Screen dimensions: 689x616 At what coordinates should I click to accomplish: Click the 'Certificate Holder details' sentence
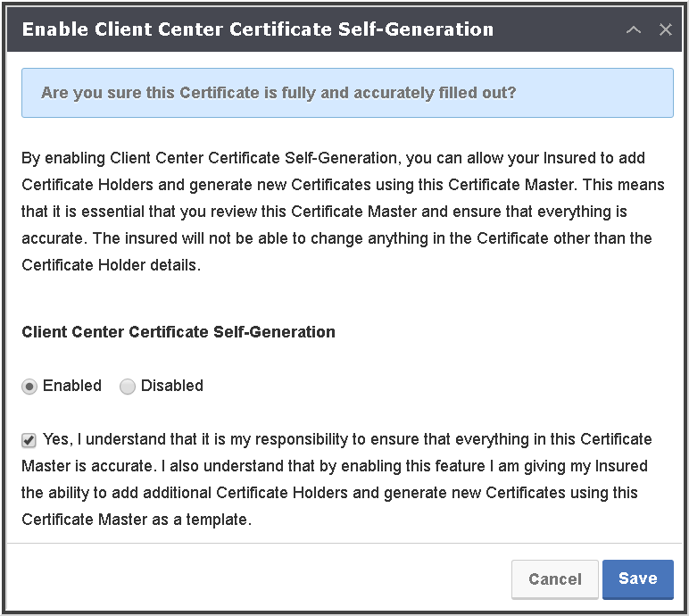click(x=112, y=265)
